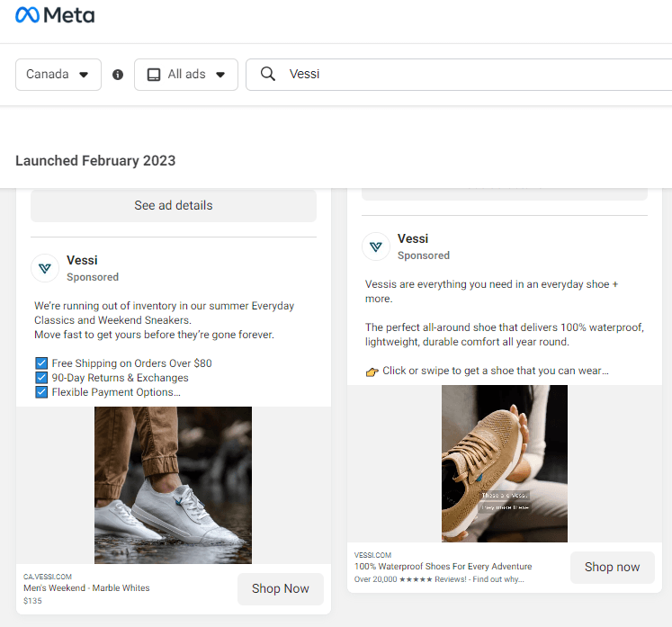Click the info icon beside Canada
This screenshot has width=672, height=627.
[x=118, y=75]
